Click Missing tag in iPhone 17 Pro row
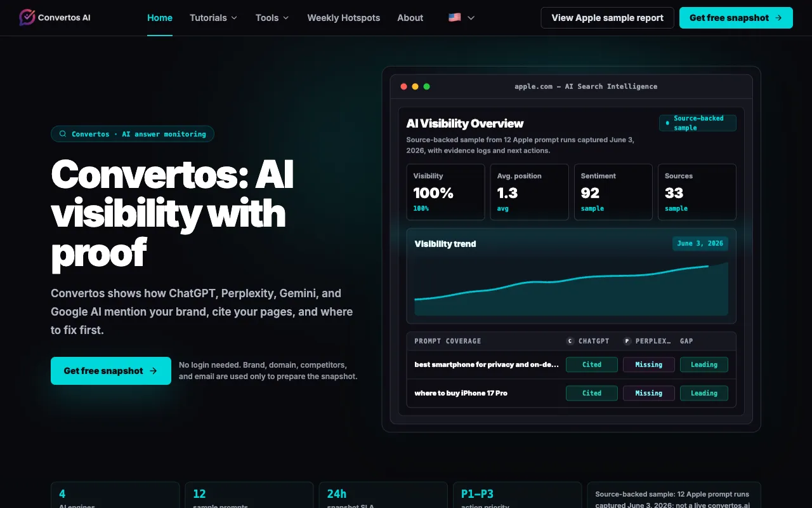Screen dimensions: 812x508 pos(649,393)
